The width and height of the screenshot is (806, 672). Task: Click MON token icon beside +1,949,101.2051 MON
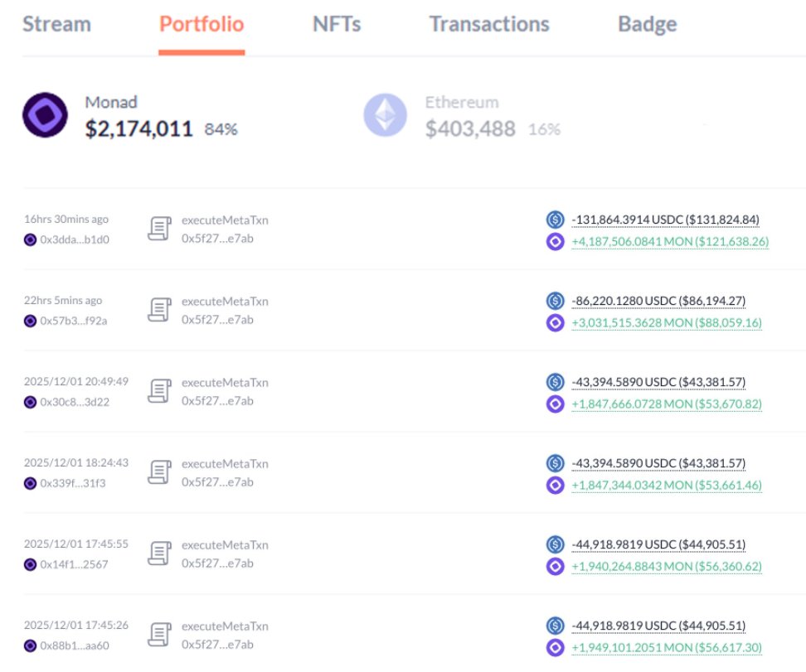555,647
